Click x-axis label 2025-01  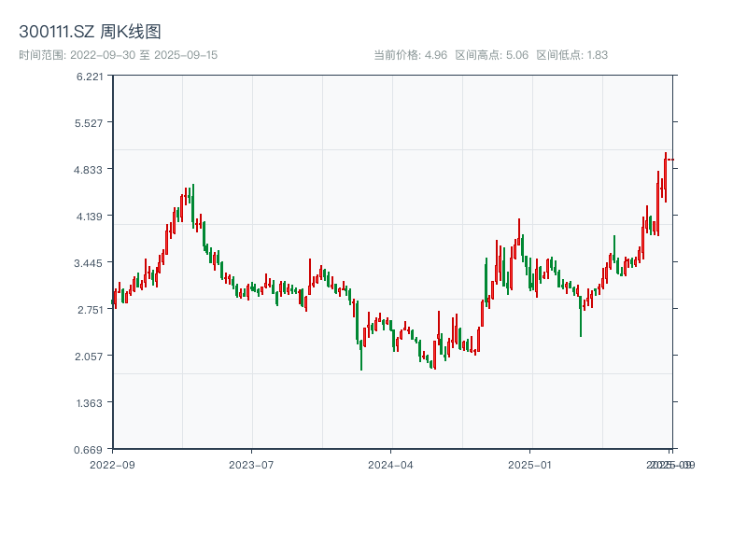(x=529, y=465)
